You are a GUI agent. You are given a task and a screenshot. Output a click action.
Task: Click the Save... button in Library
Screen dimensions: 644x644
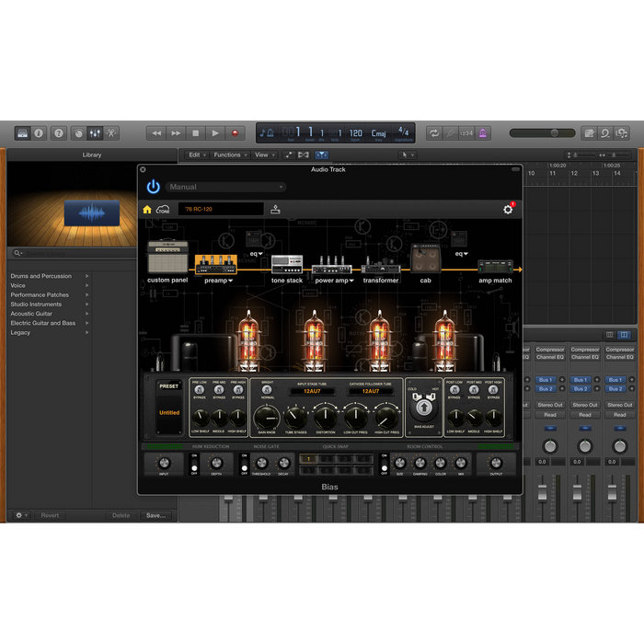pos(155,515)
